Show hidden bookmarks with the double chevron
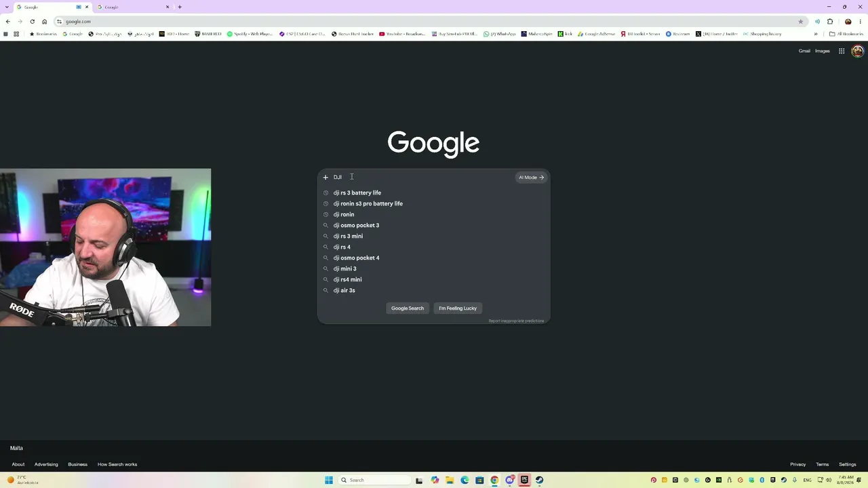This screenshot has width=868, height=488. [816, 34]
